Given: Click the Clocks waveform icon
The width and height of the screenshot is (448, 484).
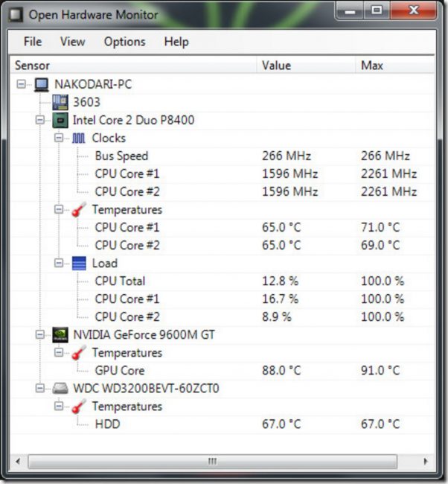Looking at the screenshot, I should tap(79, 138).
